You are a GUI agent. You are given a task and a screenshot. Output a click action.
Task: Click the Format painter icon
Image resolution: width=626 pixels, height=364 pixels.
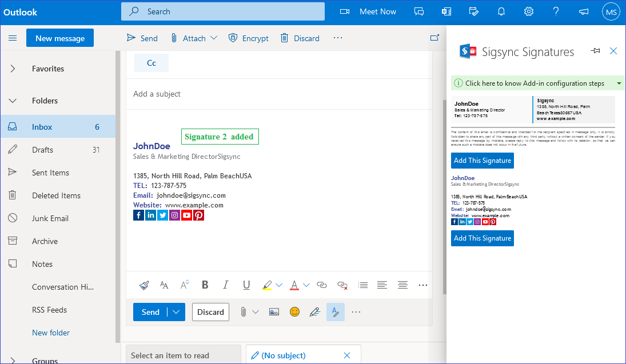click(145, 285)
